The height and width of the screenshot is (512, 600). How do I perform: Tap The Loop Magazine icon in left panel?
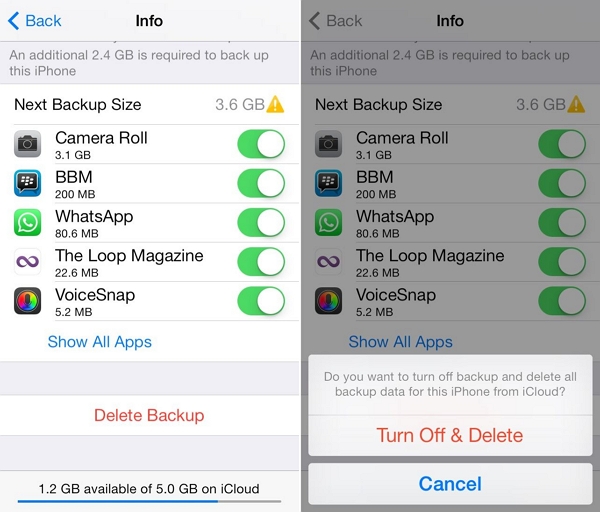click(28, 262)
